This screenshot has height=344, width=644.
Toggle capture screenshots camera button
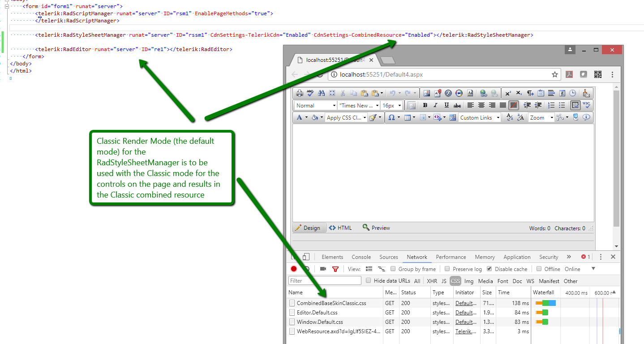pos(323,269)
